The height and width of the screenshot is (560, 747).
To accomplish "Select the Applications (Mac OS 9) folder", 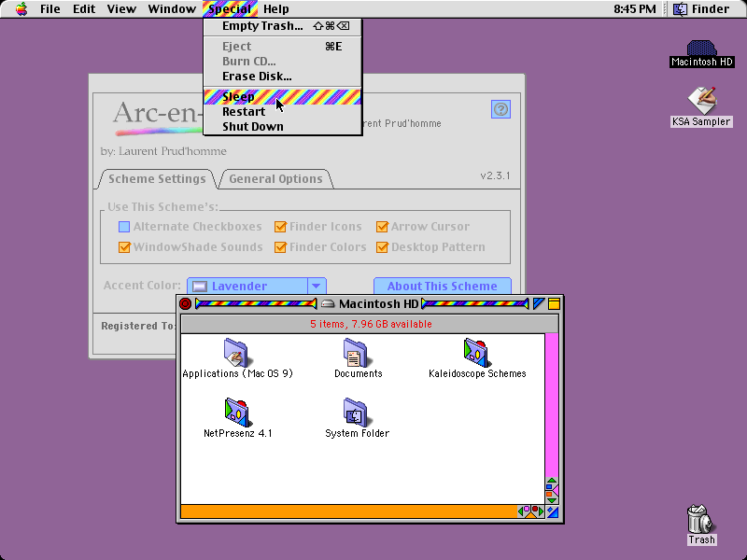I will pyautogui.click(x=236, y=353).
